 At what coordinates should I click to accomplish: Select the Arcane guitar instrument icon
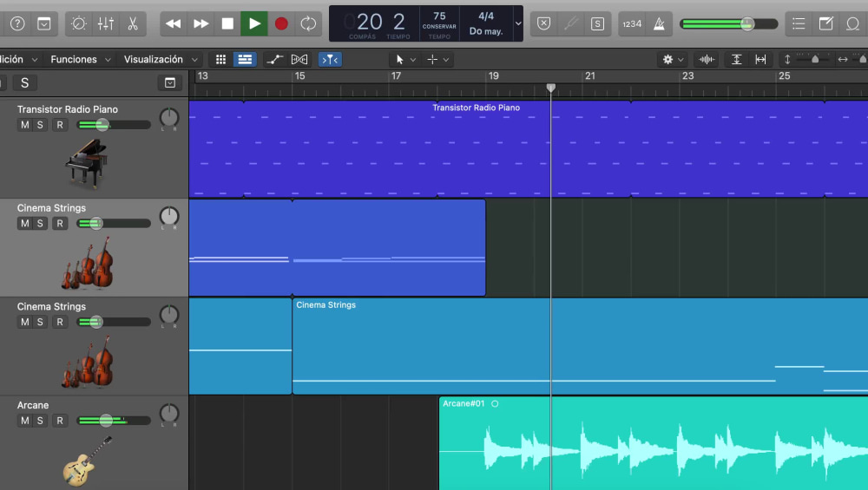pos(87,461)
